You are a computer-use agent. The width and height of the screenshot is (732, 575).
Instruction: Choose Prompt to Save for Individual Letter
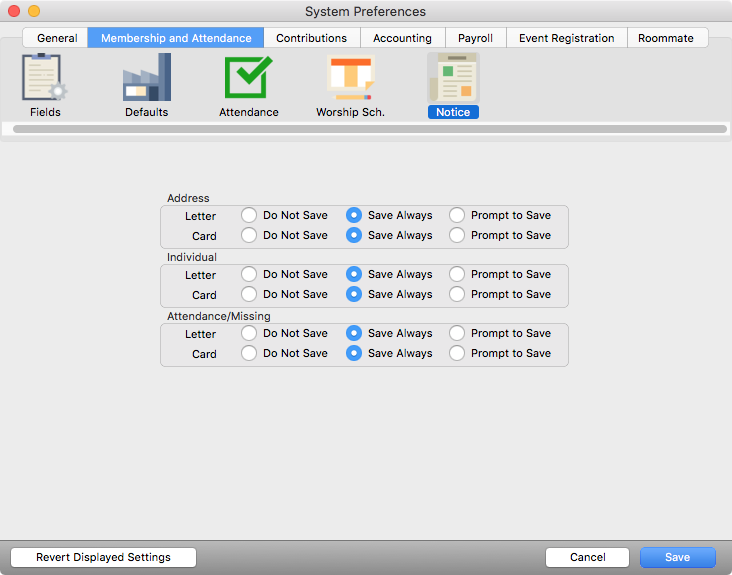tap(457, 274)
